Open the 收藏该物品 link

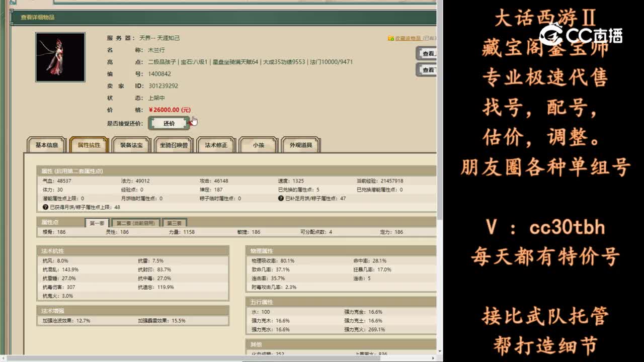coord(408,38)
